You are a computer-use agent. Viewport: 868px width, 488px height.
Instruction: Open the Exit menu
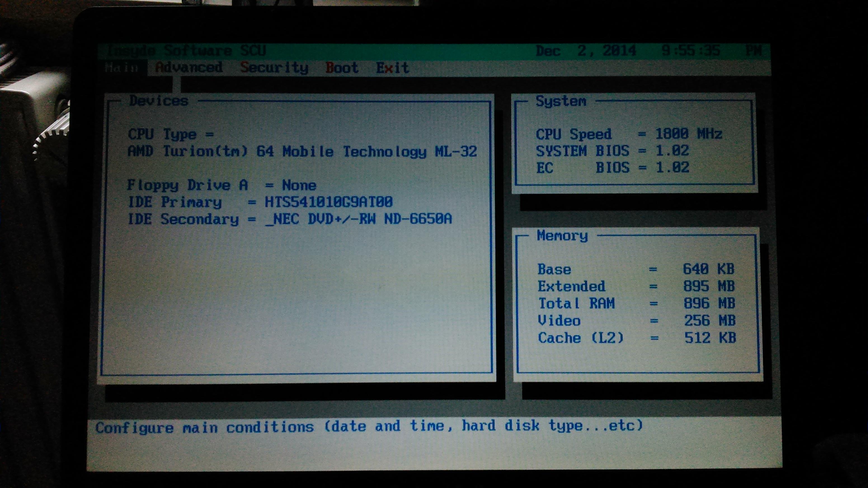click(x=392, y=68)
